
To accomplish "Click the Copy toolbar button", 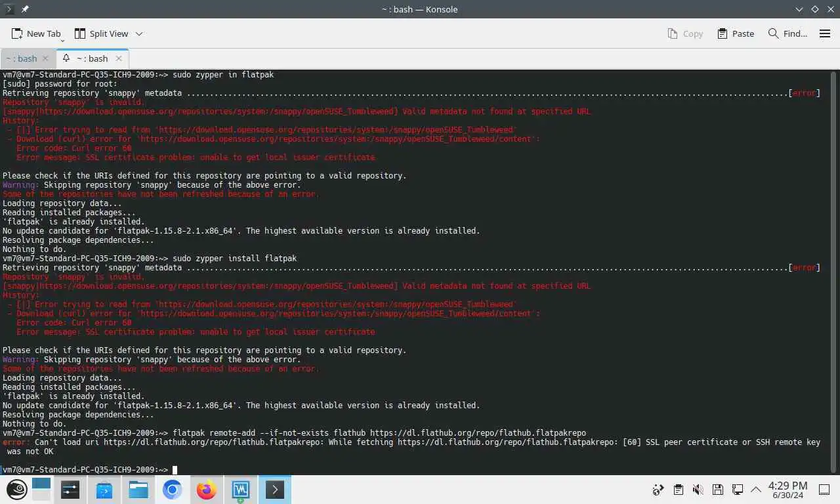I will [x=685, y=33].
